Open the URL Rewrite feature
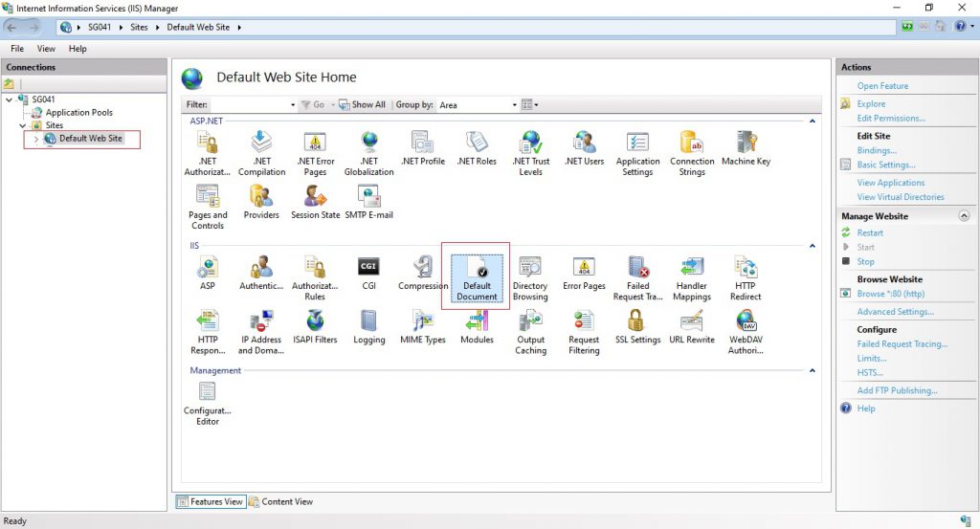The image size is (980, 529). click(692, 327)
